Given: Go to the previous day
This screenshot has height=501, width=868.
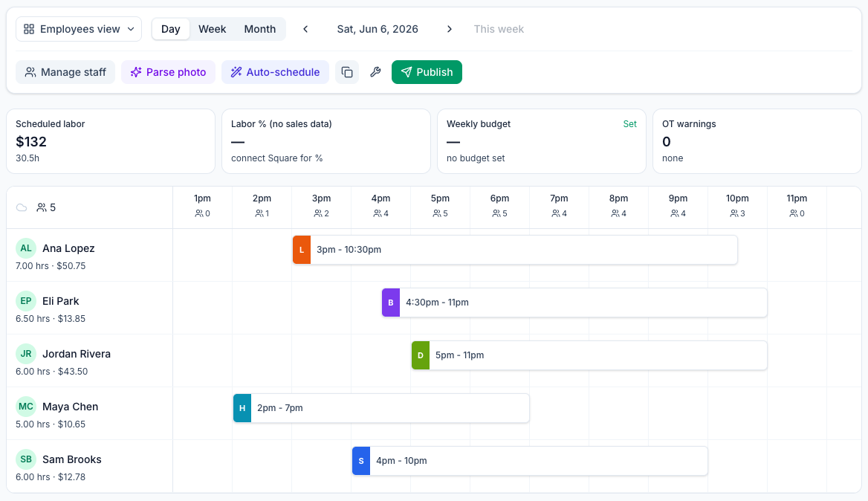Looking at the screenshot, I should coord(305,29).
